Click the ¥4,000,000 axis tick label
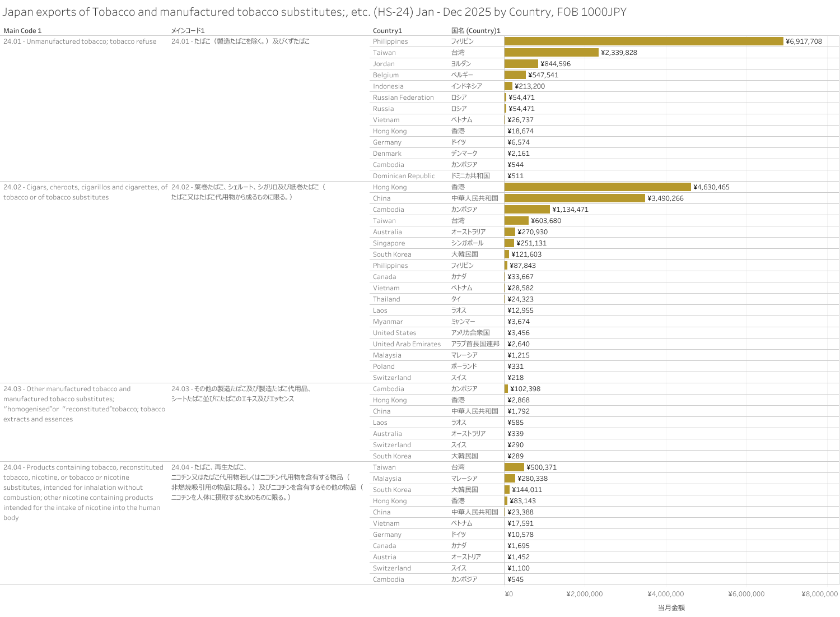 pyautogui.click(x=665, y=594)
